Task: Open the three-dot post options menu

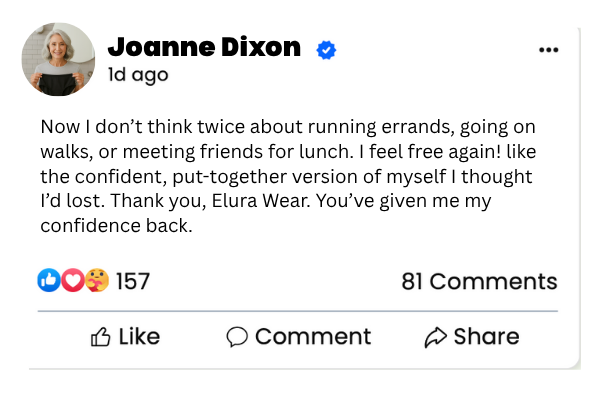Action: coord(548,50)
